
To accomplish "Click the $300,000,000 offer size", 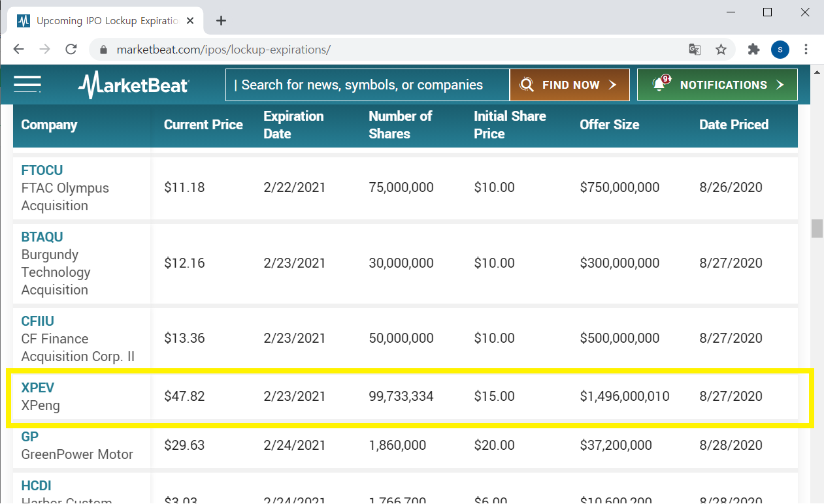I will click(619, 264).
